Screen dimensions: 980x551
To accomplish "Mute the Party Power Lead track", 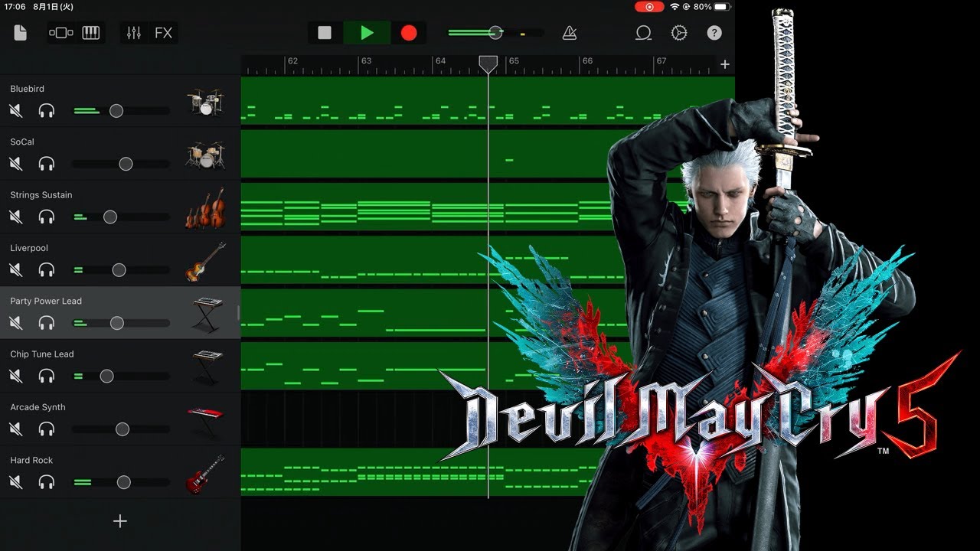I will [x=16, y=323].
